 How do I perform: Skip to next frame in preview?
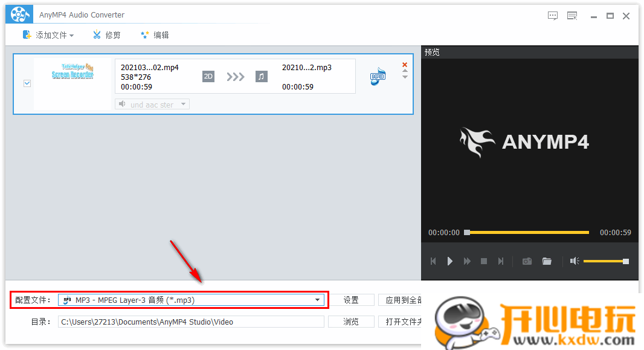click(x=501, y=261)
